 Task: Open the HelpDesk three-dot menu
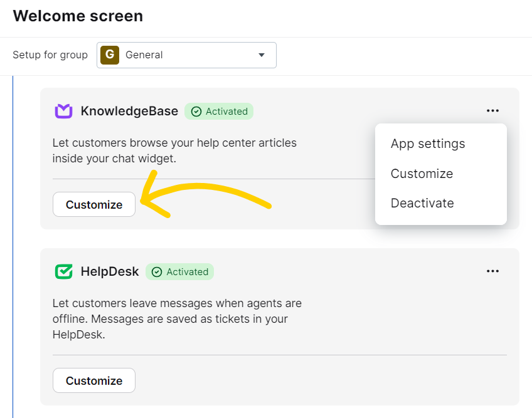[x=492, y=271]
